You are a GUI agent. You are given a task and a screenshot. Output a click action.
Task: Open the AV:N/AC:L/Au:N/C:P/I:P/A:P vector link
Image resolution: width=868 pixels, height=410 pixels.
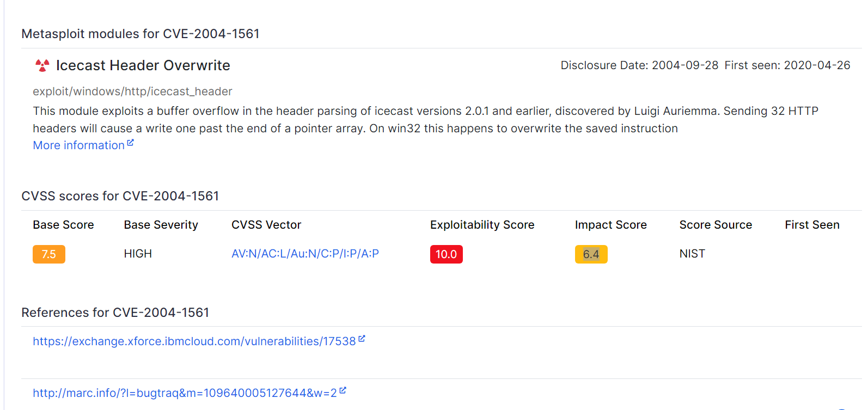pos(305,254)
